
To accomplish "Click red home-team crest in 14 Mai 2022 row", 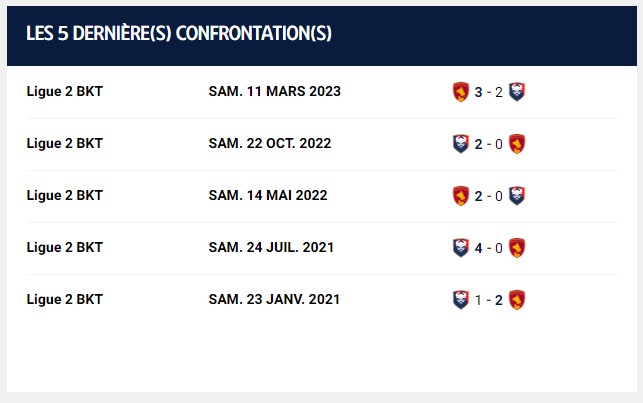I will coord(461,196).
